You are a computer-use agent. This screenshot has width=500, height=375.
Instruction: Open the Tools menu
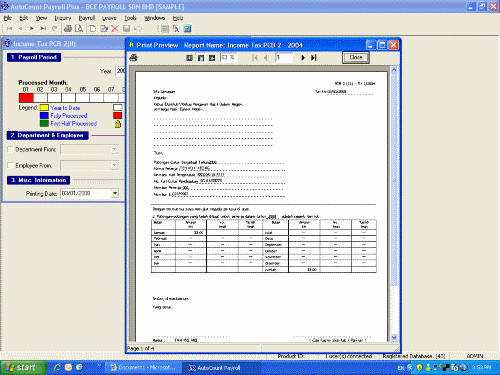[130, 18]
